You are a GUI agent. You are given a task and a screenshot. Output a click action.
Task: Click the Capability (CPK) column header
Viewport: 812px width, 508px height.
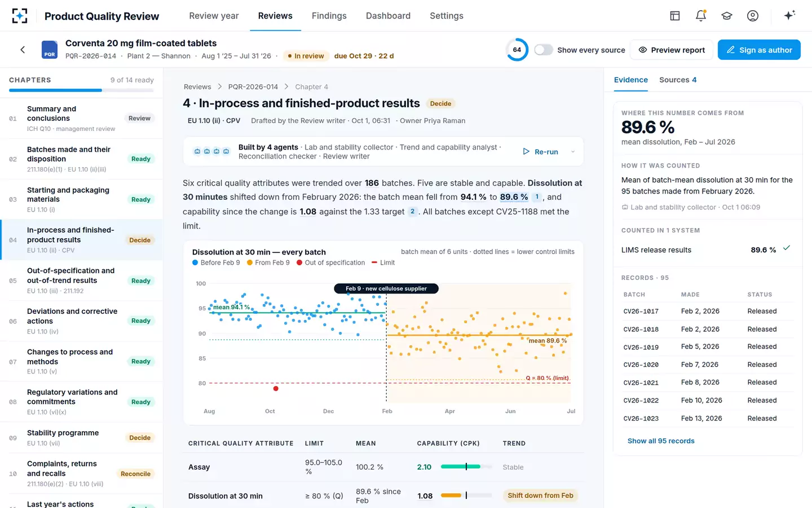(x=448, y=444)
